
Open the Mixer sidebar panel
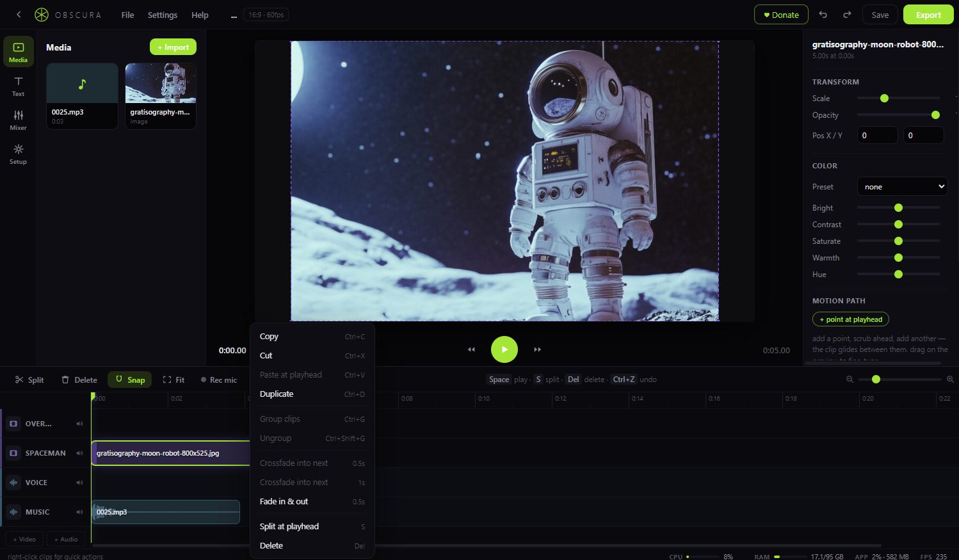click(x=18, y=120)
